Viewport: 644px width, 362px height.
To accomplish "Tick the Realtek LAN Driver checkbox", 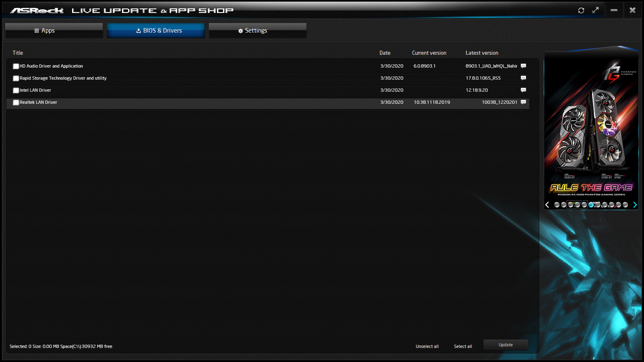I will tap(16, 103).
